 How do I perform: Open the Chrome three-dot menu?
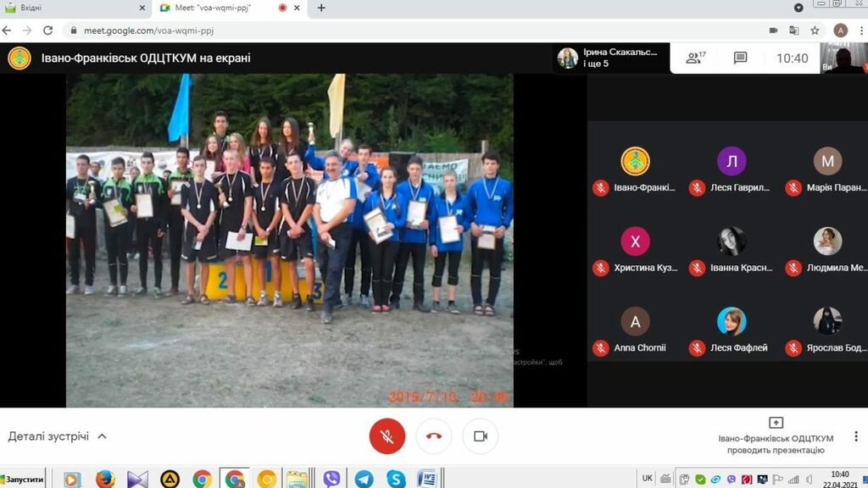tap(860, 30)
